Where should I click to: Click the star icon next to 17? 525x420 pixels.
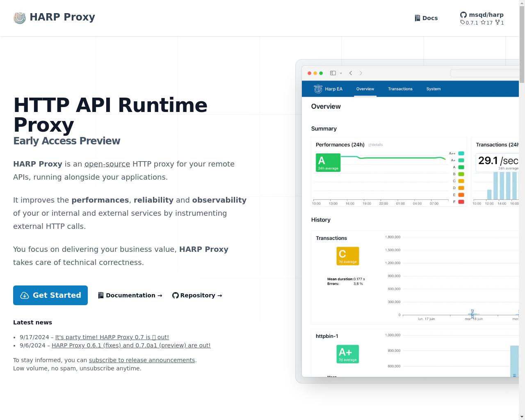click(483, 22)
